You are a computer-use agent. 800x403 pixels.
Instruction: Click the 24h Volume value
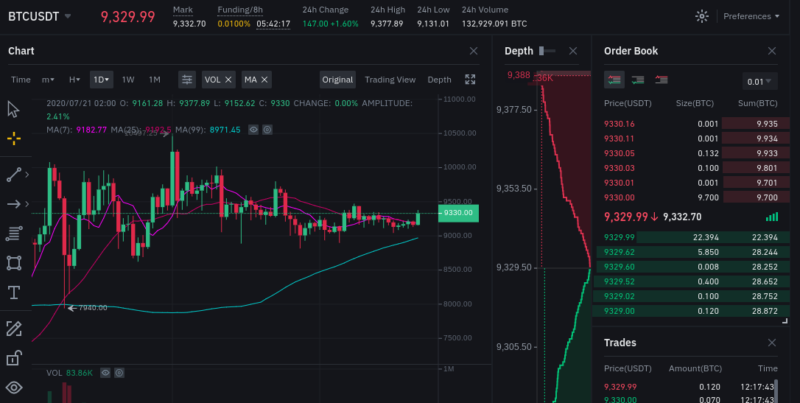tap(494, 24)
